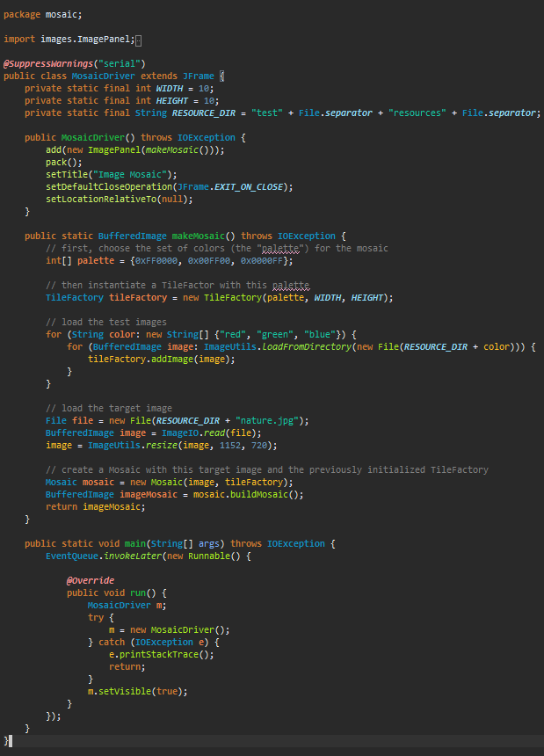Click the 'catch' keyword
The width and height of the screenshot is (544, 756).
click(x=112, y=643)
